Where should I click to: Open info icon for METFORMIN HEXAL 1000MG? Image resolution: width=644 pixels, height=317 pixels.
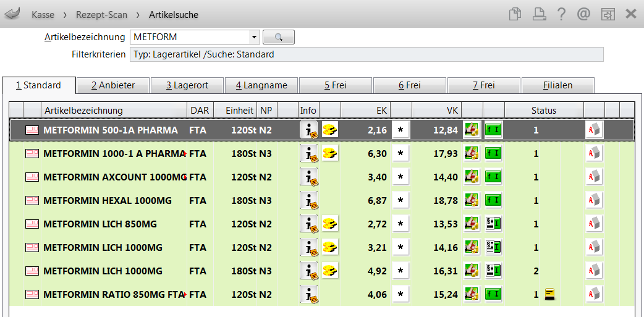click(x=309, y=200)
